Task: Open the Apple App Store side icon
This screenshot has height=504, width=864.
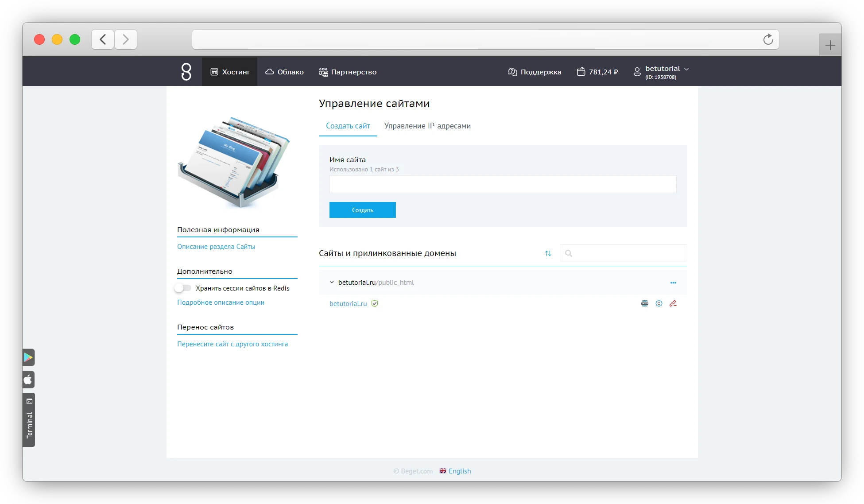Action: click(x=28, y=380)
